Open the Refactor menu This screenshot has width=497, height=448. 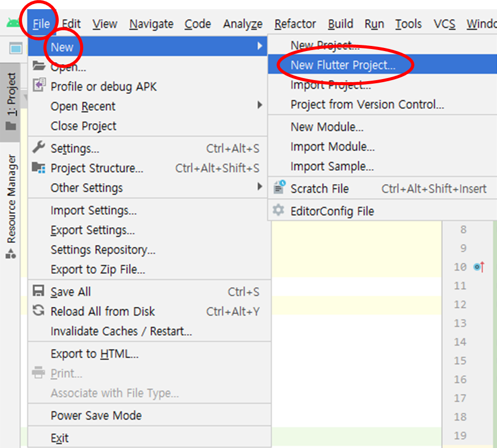pos(295,24)
